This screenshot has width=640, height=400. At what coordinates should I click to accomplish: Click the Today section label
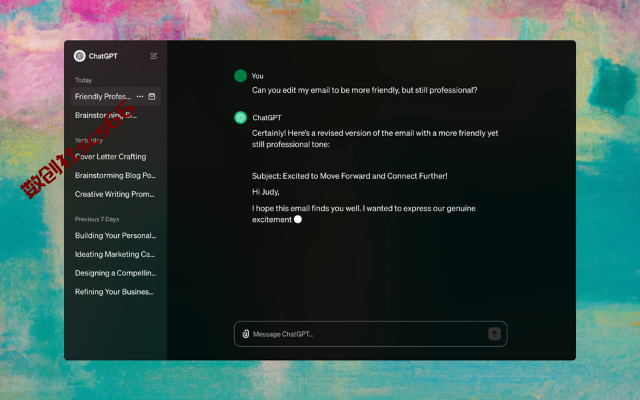(x=83, y=80)
